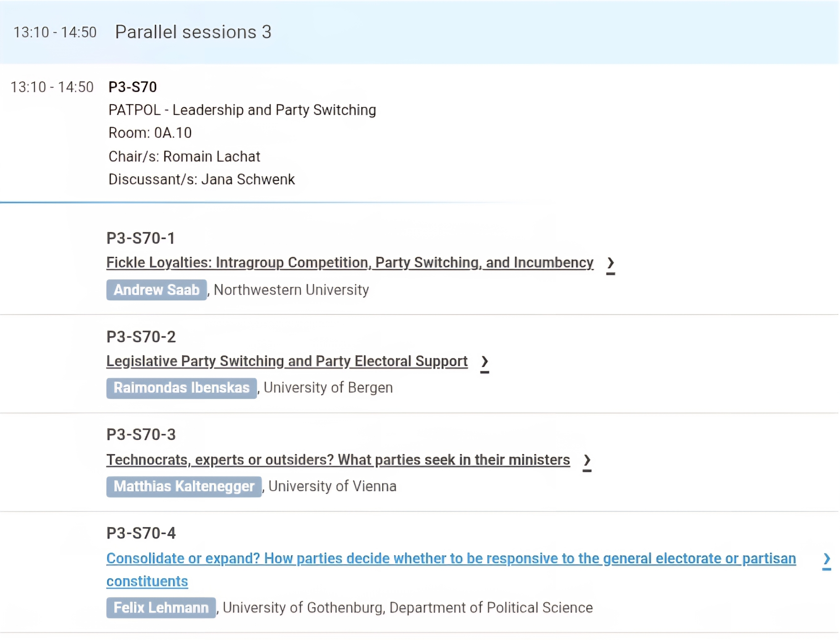This screenshot has width=840, height=640.
Task: Select the Matthias Kaltenegger author tag
Action: tap(184, 486)
